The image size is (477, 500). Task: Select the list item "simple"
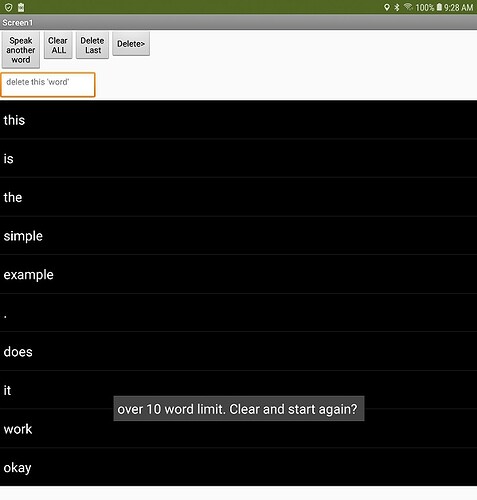click(238, 236)
